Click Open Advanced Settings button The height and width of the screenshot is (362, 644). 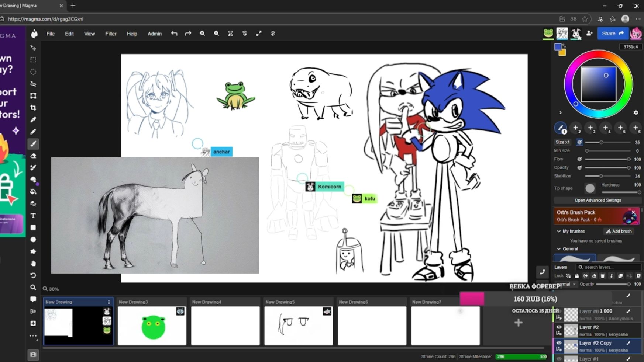coord(598,200)
